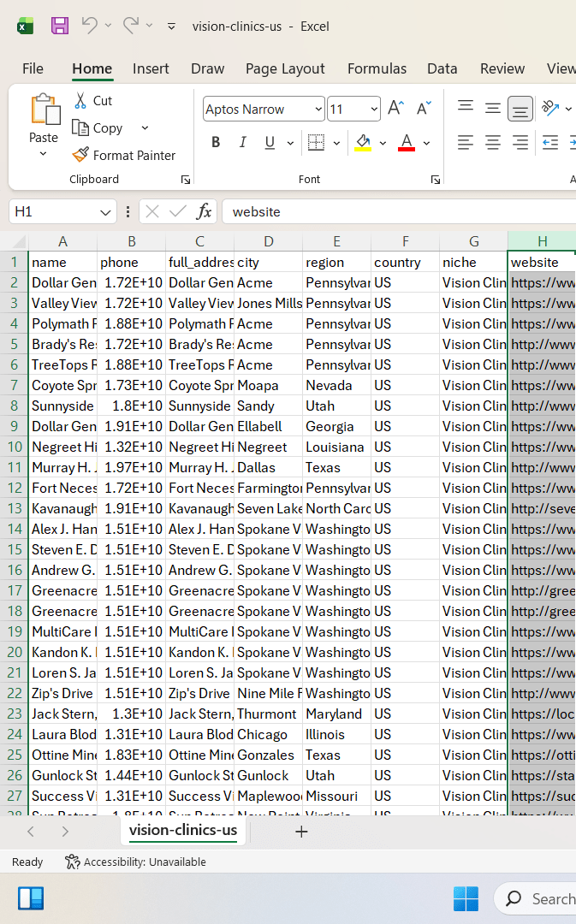Open the Redo history dropdown arrow
Screen dimensions: 576x924
(149, 26)
